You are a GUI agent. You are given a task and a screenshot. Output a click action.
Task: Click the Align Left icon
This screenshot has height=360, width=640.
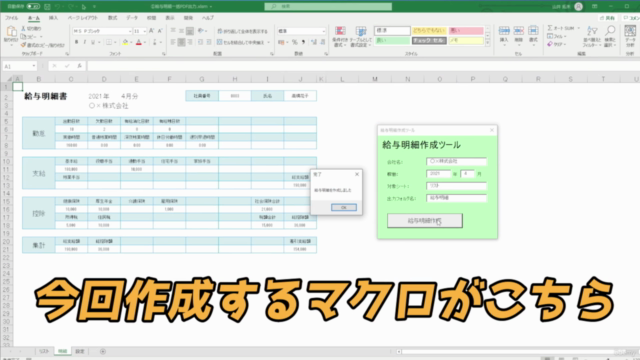[x=173, y=42]
